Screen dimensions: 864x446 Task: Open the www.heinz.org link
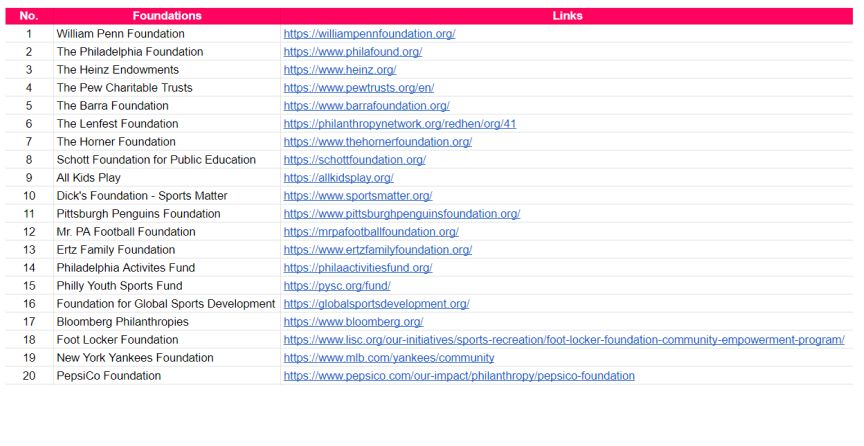[x=340, y=70]
